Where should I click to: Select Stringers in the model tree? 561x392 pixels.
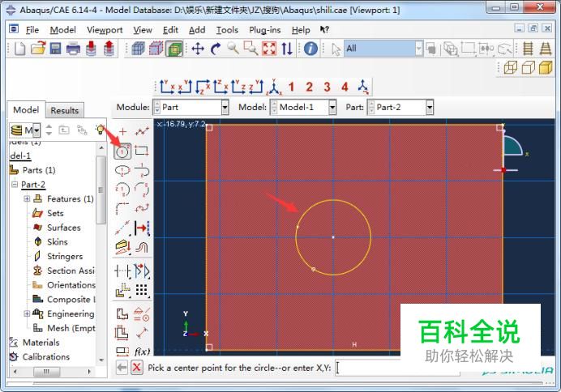tap(65, 256)
